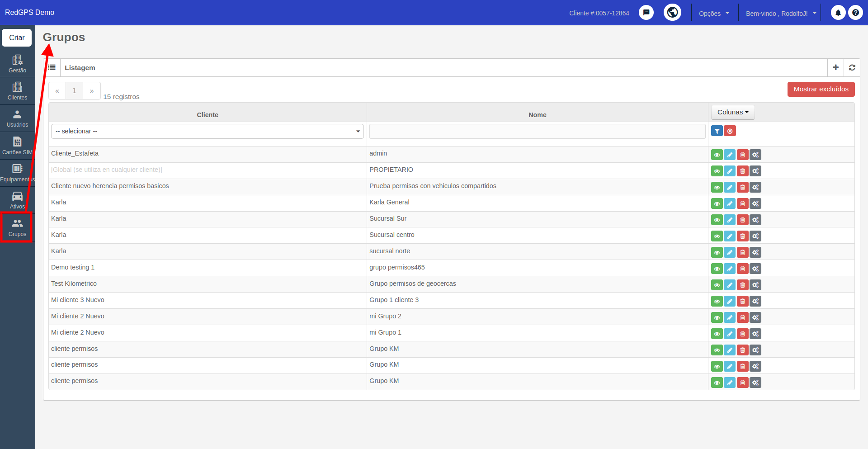Open the Opções dropdown menu
The height and width of the screenshot is (449, 868).
pos(714,13)
